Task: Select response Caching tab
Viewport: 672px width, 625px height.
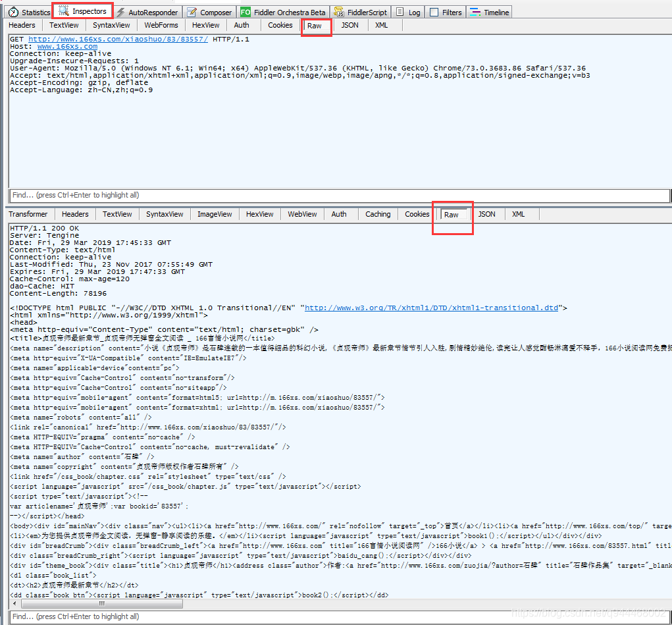Action: point(378,214)
